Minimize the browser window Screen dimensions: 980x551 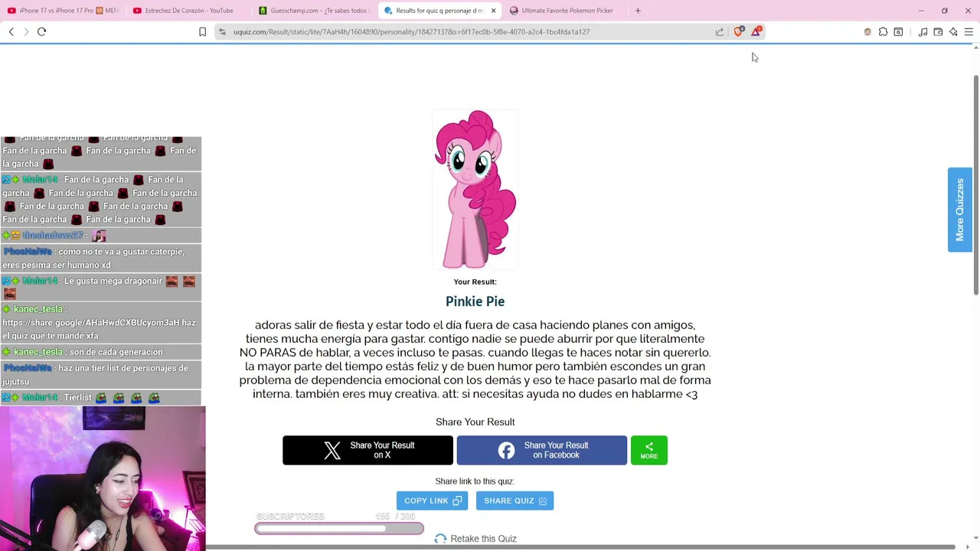(921, 11)
